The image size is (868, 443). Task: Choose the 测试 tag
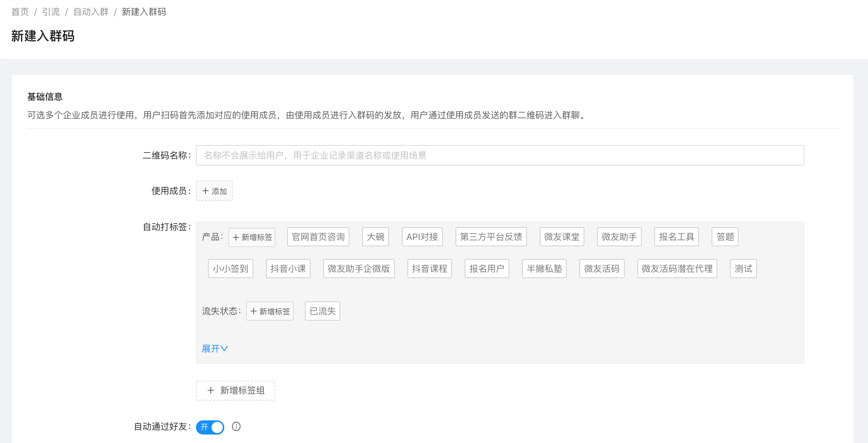coord(743,269)
